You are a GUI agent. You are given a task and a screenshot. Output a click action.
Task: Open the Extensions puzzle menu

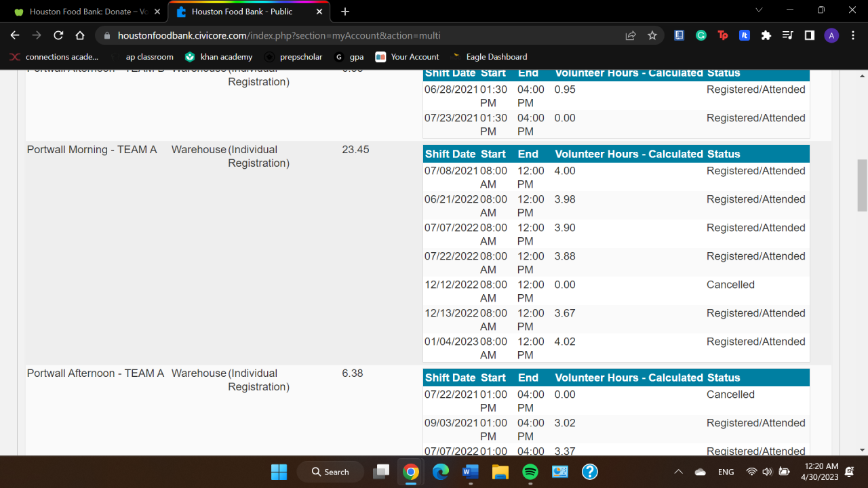(766, 35)
